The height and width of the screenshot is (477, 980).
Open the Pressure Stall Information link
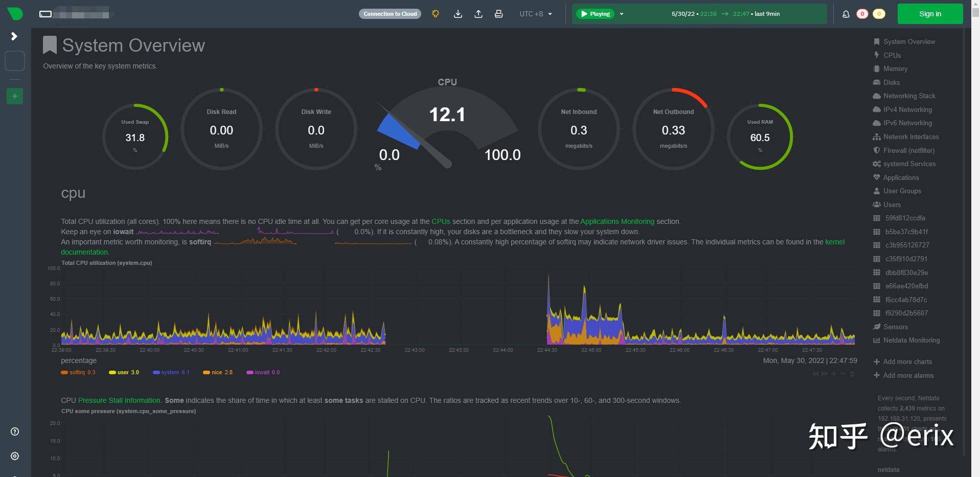(x=119, y=400)
